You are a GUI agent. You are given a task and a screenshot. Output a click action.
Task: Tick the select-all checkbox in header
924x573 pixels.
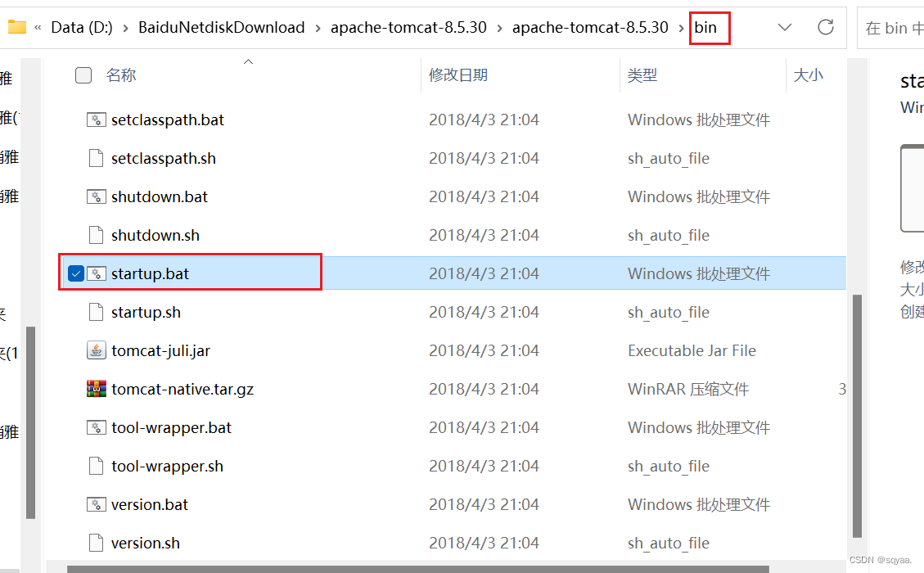tap(83, 74)
